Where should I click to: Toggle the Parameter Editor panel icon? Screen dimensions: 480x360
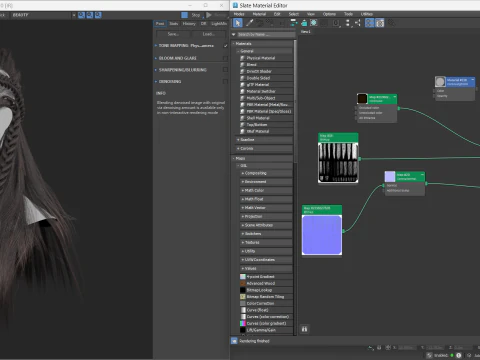coord(380,23)
